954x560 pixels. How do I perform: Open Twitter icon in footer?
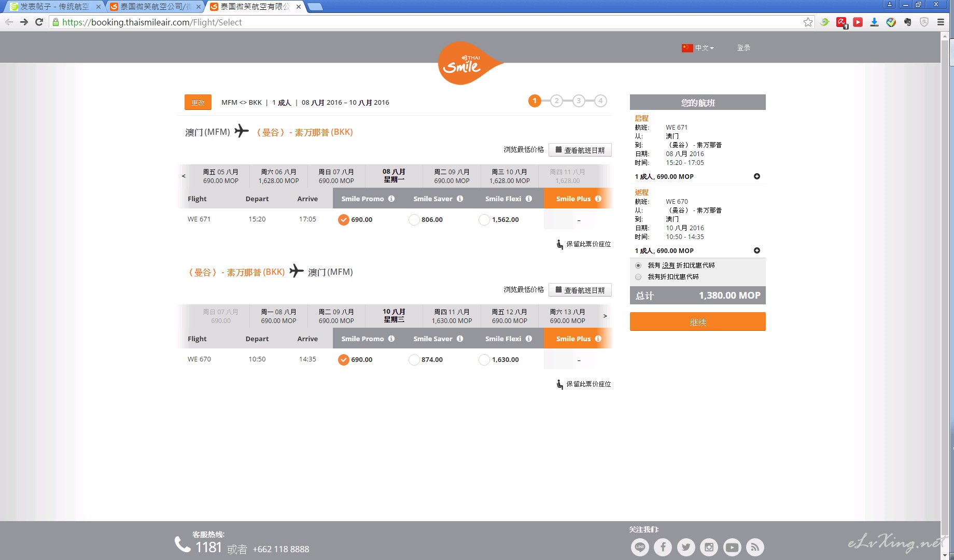pyautogui.click(x=686, y=547)
